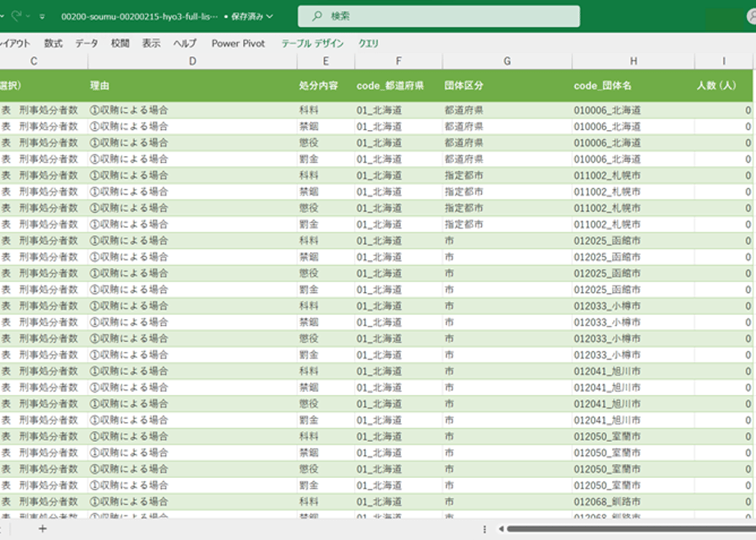Open the ヘルプ ribbon tab
This screenshot has width=756, height=540.
185,43
